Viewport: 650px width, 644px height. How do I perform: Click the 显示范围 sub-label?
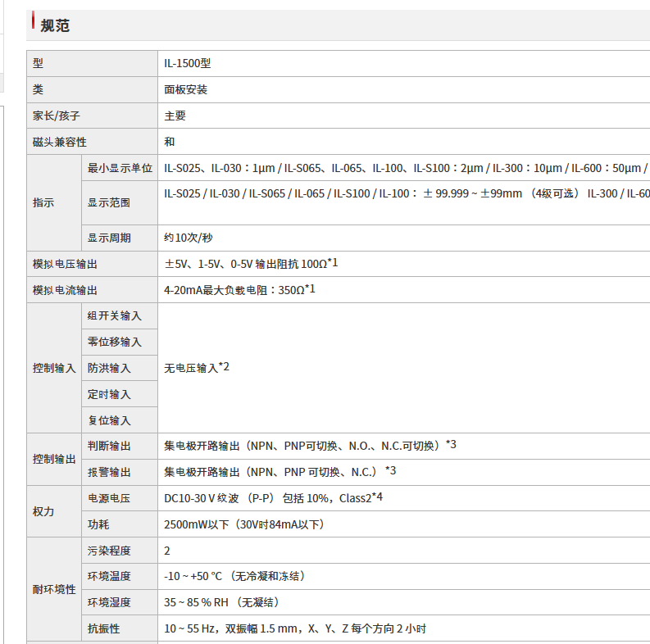tap(109, 202)
